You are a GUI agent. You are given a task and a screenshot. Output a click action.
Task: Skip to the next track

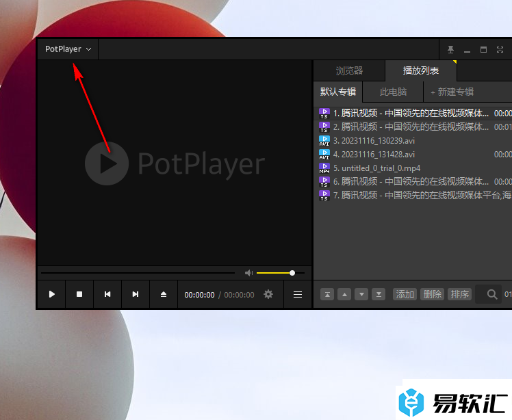136,294
